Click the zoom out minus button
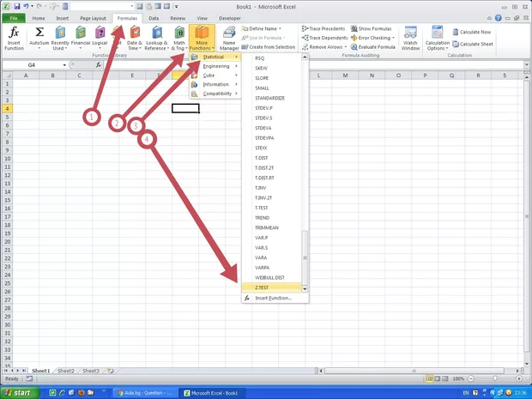532x399 pixels. tap(471, 378)
